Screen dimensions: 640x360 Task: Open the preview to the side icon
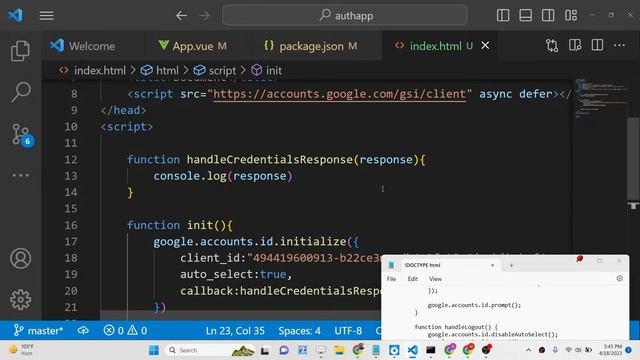(575, 45)
